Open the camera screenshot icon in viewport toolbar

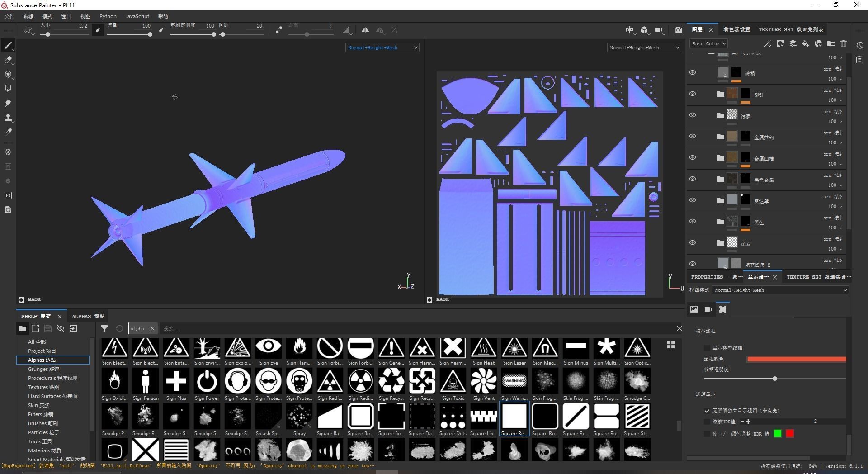[x=678, y=30]
